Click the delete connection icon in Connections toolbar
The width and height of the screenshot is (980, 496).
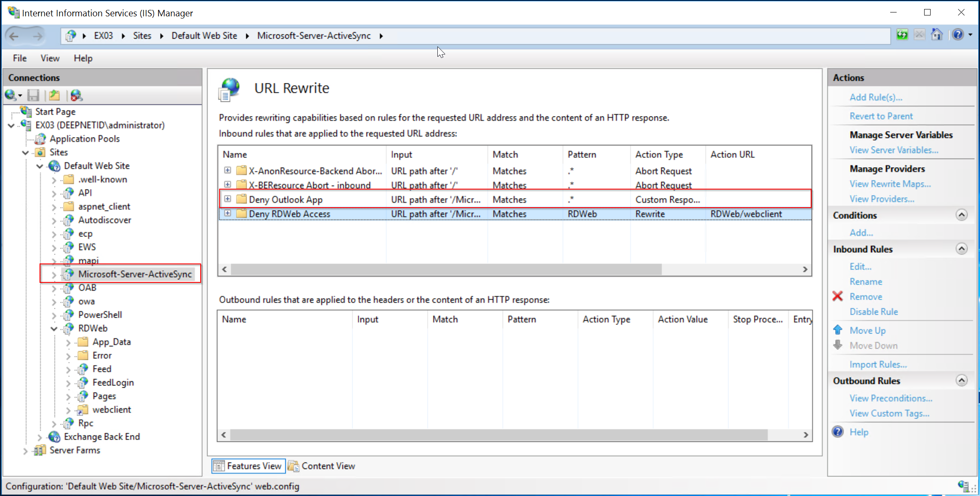pyautogui.click(x=76, y=95)
